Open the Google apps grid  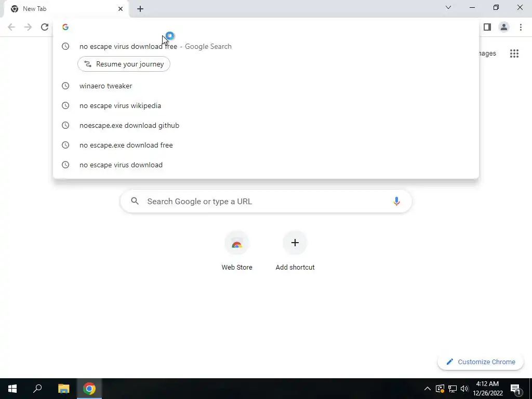pos(514,54)
